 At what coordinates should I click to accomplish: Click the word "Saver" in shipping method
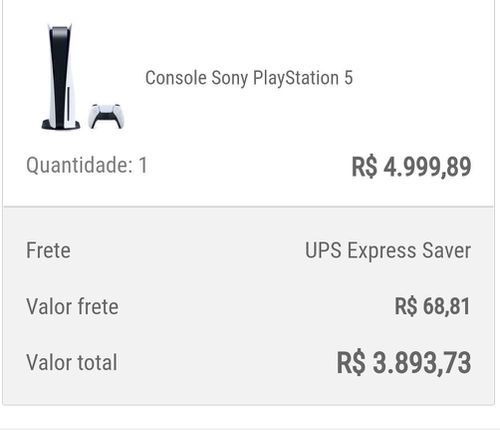point(446,250)
